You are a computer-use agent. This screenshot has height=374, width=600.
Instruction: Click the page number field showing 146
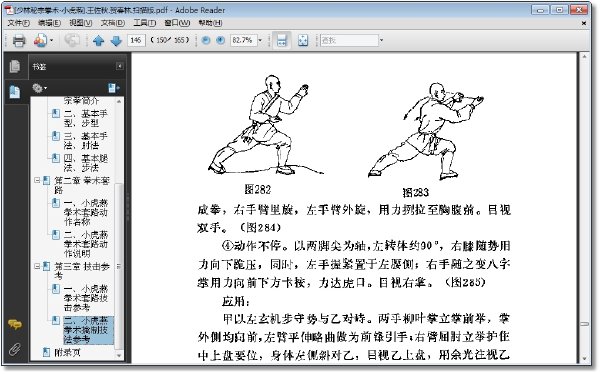click(136, 40)
